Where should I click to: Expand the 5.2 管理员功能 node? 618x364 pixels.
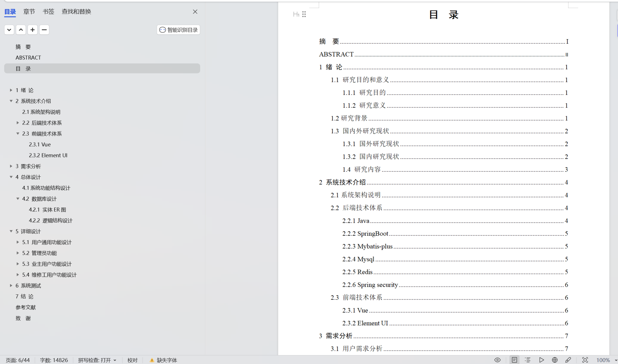coord(18,253)
